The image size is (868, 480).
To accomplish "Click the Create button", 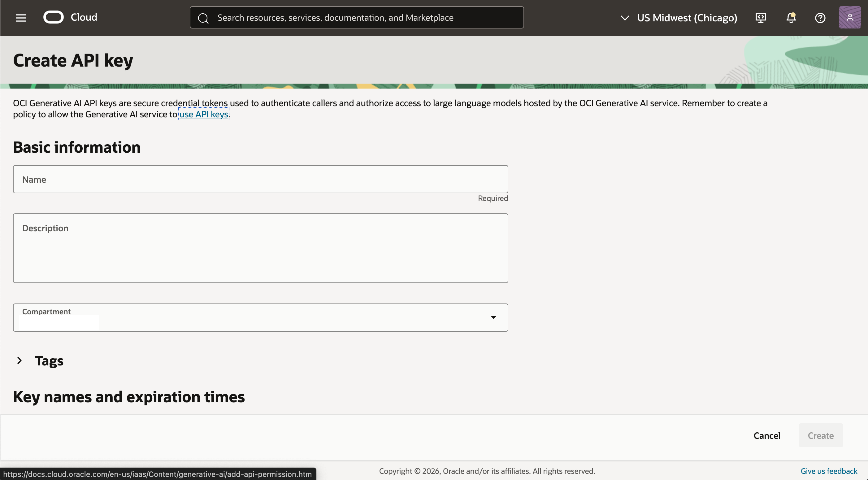I will point(820,435).
